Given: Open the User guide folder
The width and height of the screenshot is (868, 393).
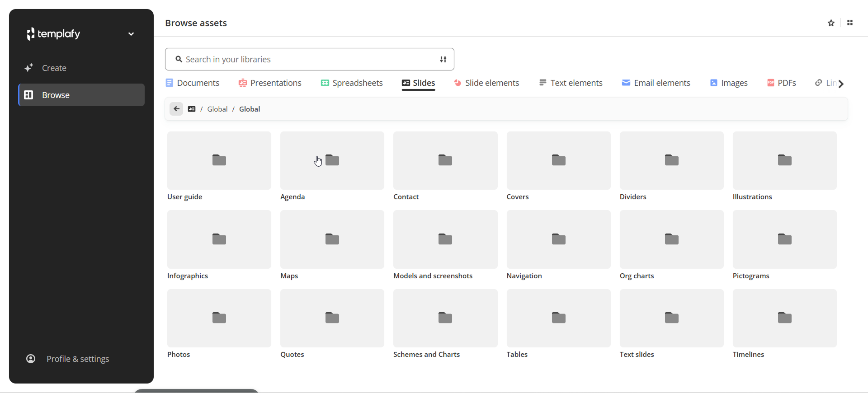Looking at the screenshot, I should point(219,166).
